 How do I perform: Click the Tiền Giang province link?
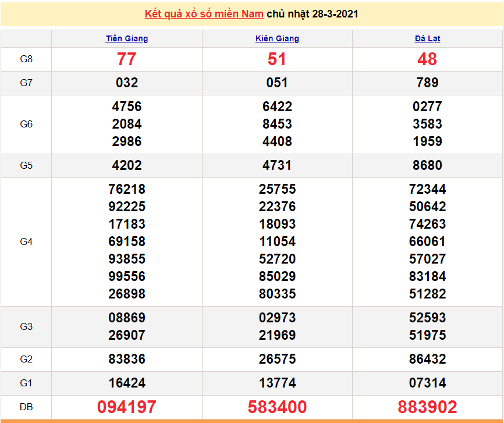(127, 39)
